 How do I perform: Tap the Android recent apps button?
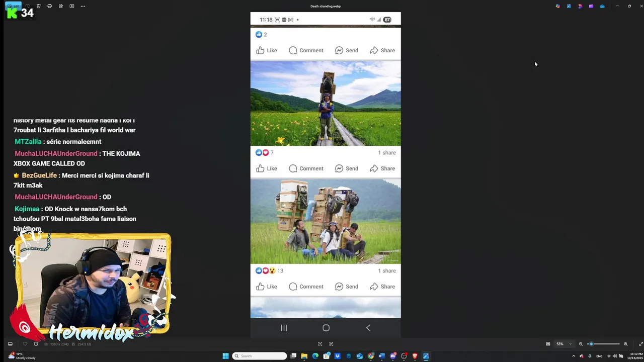[x=284, y=328]
